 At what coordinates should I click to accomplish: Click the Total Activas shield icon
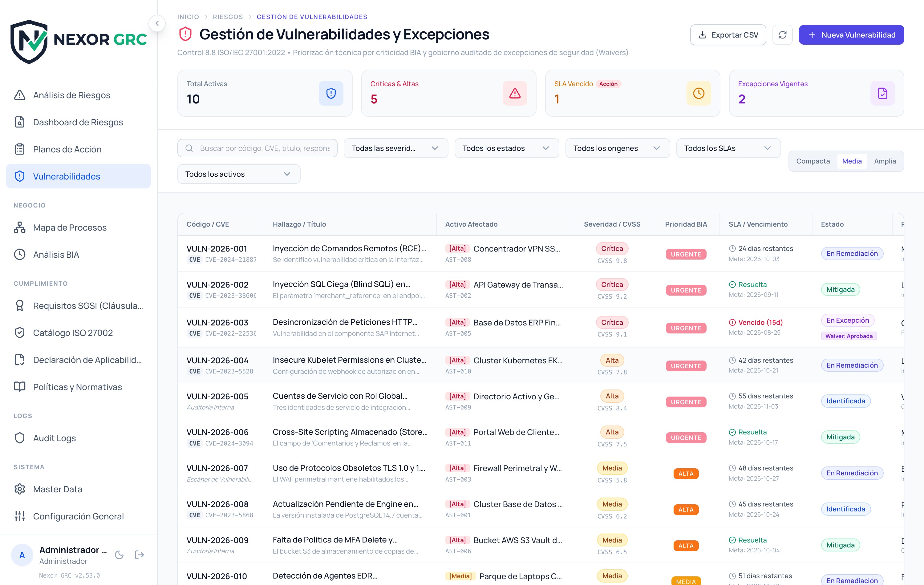331,93
